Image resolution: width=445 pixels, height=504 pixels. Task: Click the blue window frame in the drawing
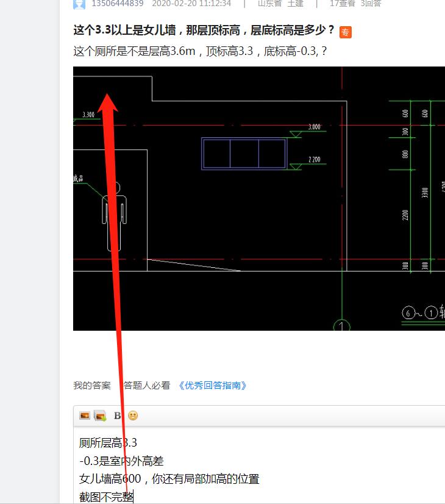pyautogui.click(x=244, y=154)
